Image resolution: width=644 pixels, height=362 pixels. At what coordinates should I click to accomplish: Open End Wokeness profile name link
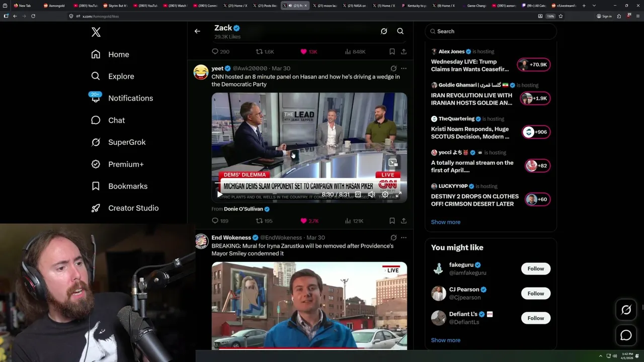coord(231,238)
